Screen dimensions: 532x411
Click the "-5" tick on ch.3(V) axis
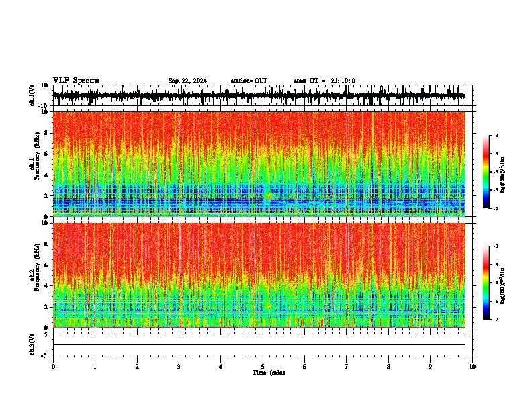(46, 355)
